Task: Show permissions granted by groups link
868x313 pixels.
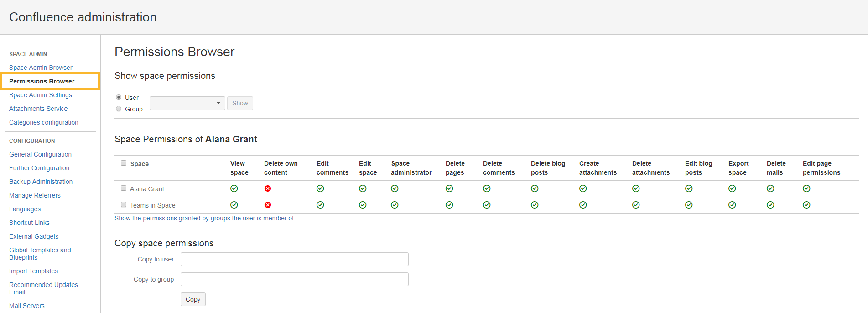Action: tap(205, 218)
